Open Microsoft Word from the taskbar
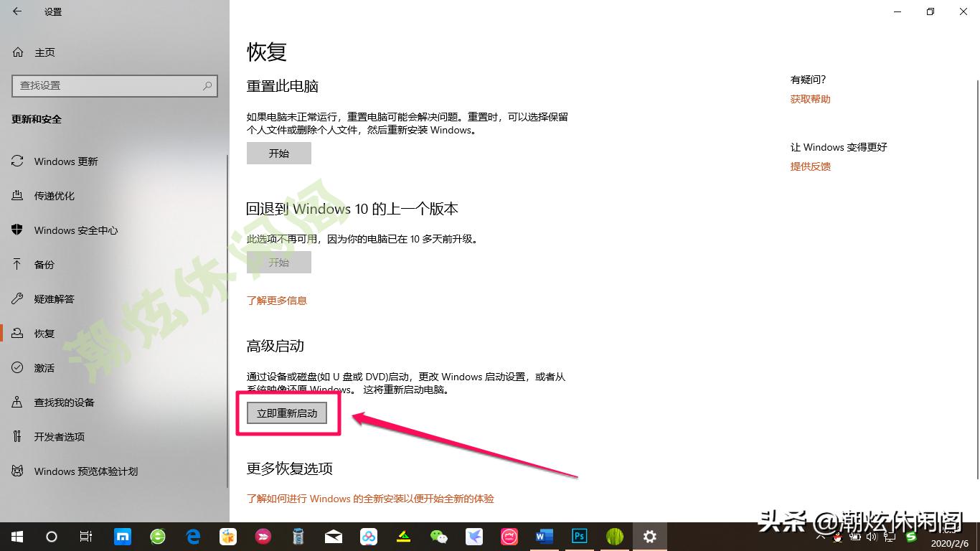The height and width of the screenshot is (551, 980). 544,537
